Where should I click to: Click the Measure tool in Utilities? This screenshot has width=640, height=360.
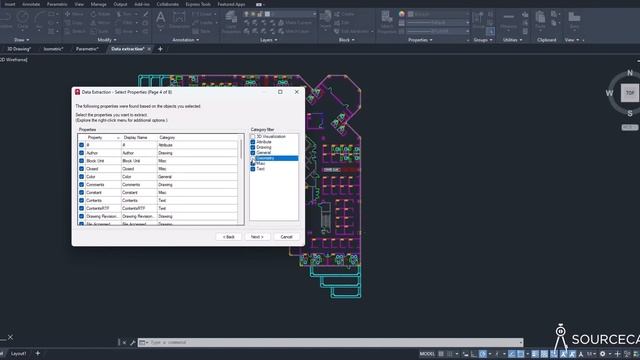509,20
